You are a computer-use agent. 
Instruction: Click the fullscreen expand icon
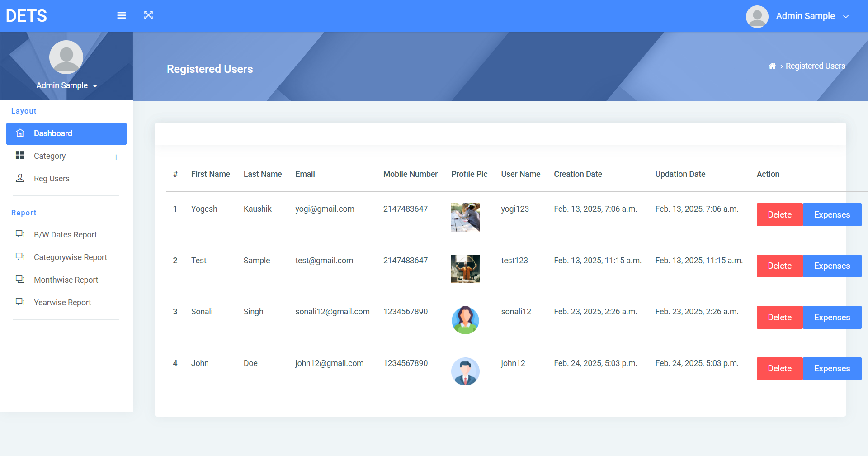click(148, 15)
